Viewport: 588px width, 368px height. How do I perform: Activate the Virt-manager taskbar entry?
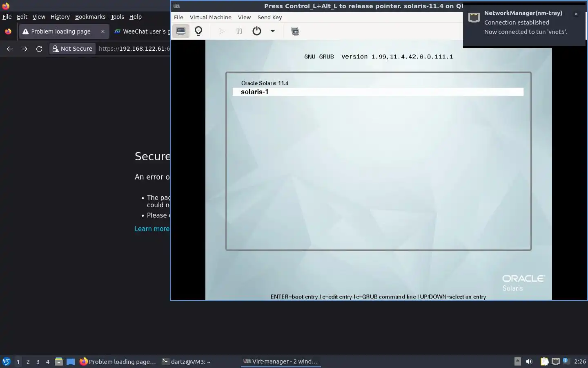281,361
